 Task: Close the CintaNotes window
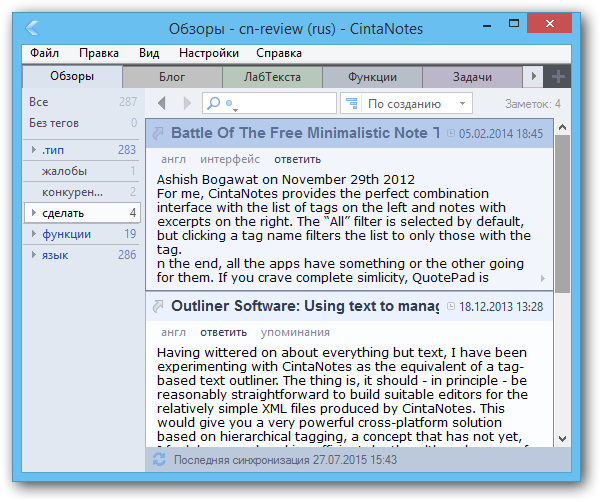pyautogui.click(x=549, y=23)
